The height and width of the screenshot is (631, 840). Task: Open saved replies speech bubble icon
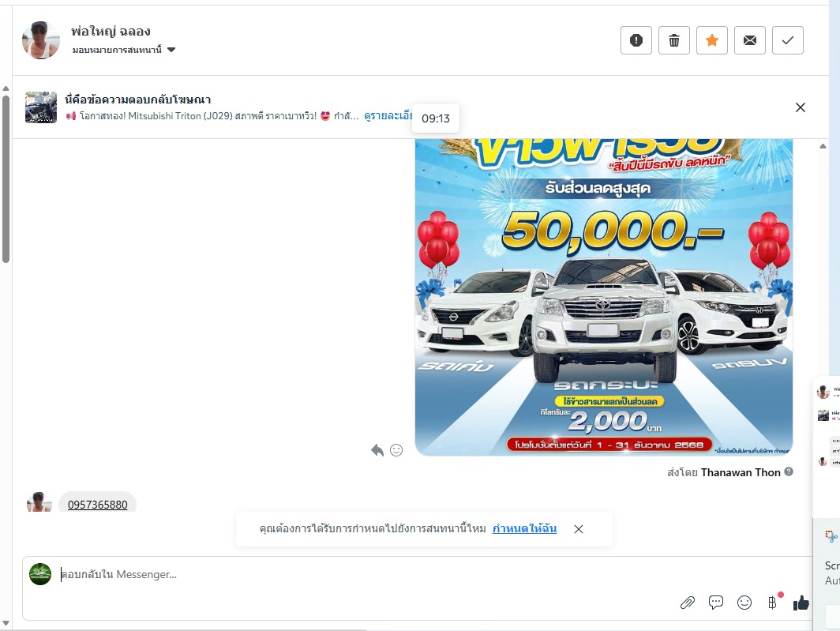click(x=716, y=603)
